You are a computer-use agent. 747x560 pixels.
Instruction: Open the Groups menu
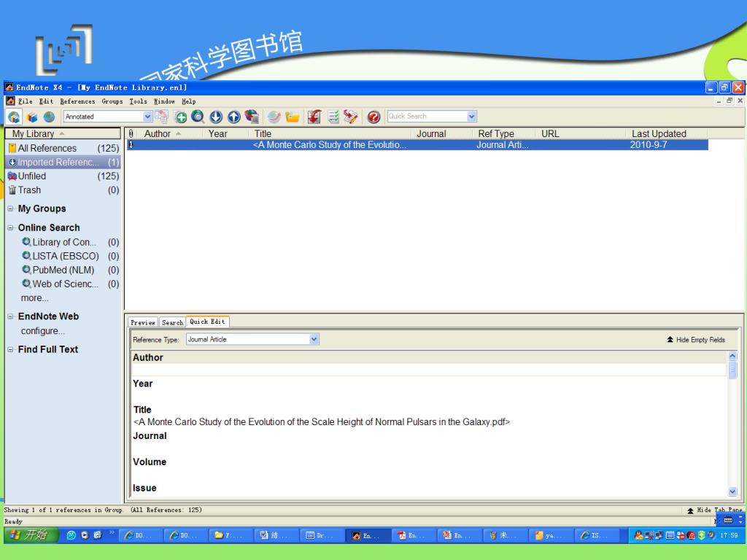point(112,101)
